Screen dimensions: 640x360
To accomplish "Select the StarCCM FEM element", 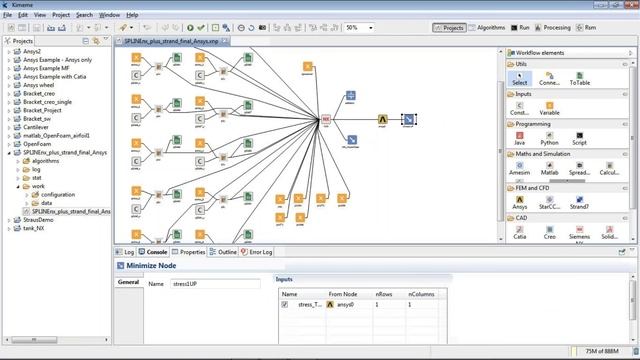I will coord(549,203).
